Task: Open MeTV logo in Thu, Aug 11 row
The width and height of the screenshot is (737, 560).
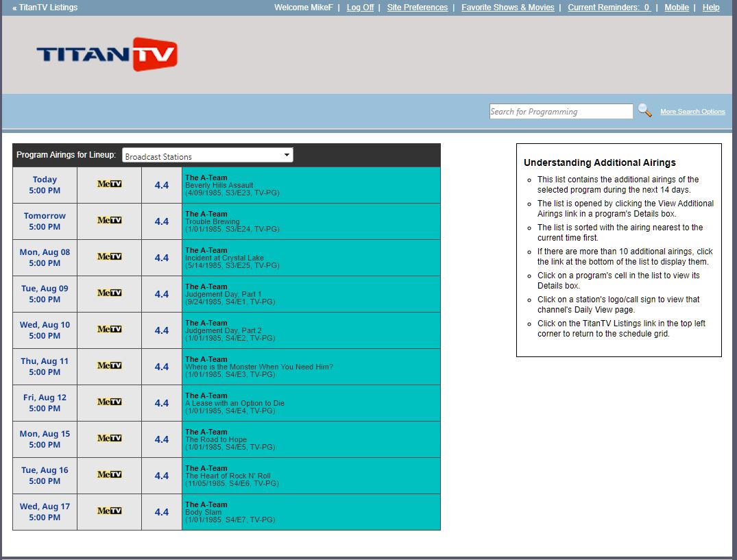Action: [110, 365]
